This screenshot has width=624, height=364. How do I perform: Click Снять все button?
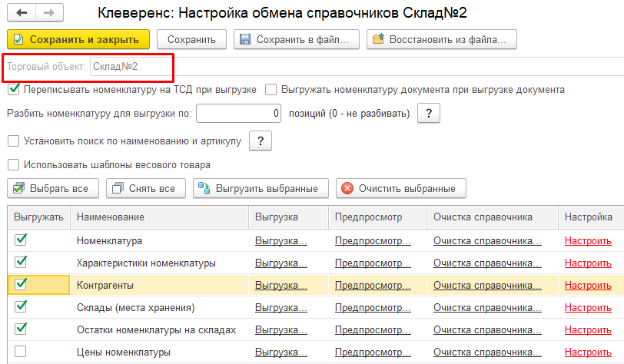(146, 189)
